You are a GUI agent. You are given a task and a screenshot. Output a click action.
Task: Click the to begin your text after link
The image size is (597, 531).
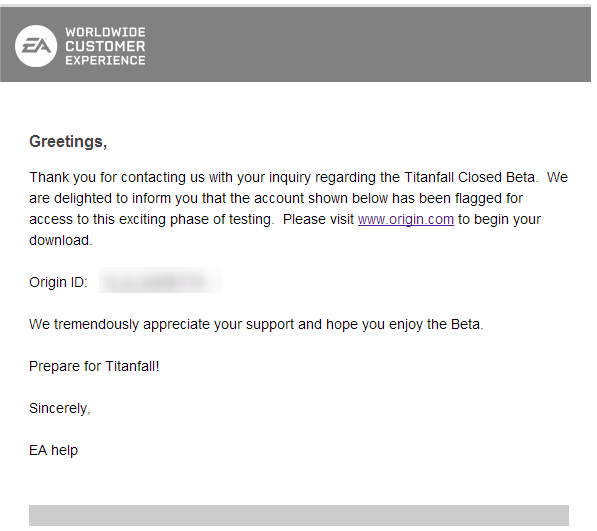pyautogui.click(x=499, y=219)
